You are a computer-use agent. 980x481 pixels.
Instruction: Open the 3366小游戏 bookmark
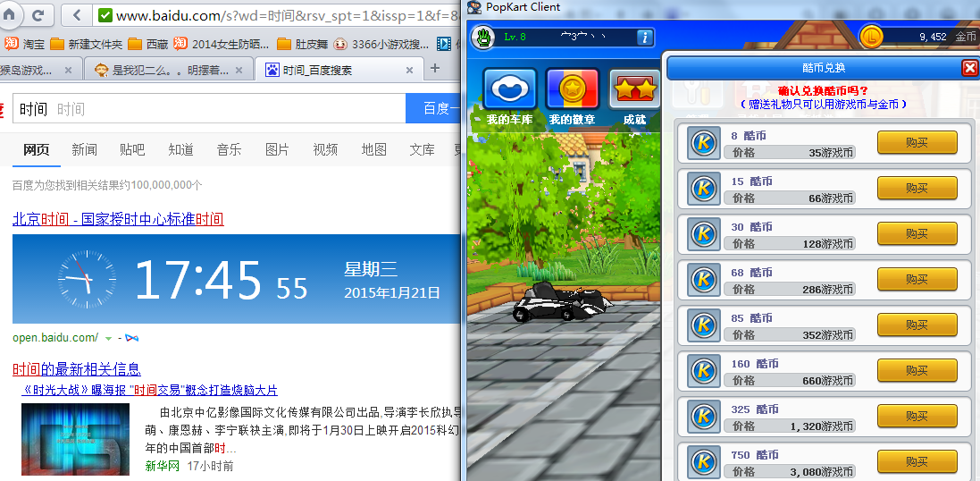[381, 44]
